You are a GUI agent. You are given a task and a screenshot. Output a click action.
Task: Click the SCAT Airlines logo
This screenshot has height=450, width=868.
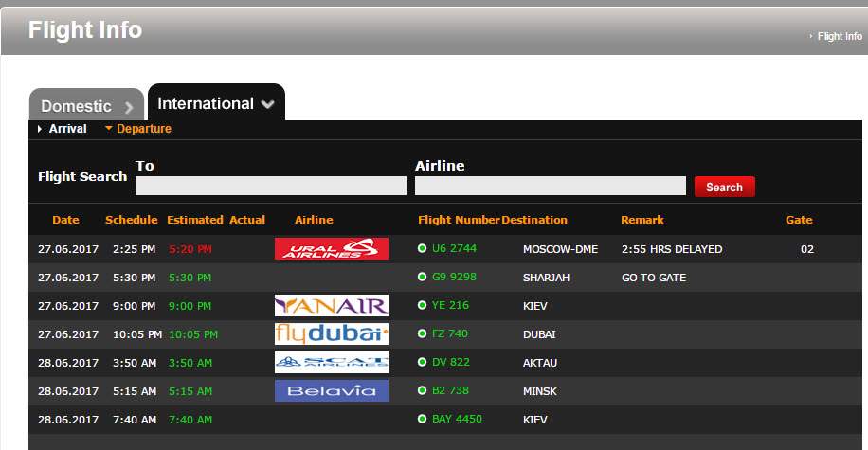coord(331,362)
